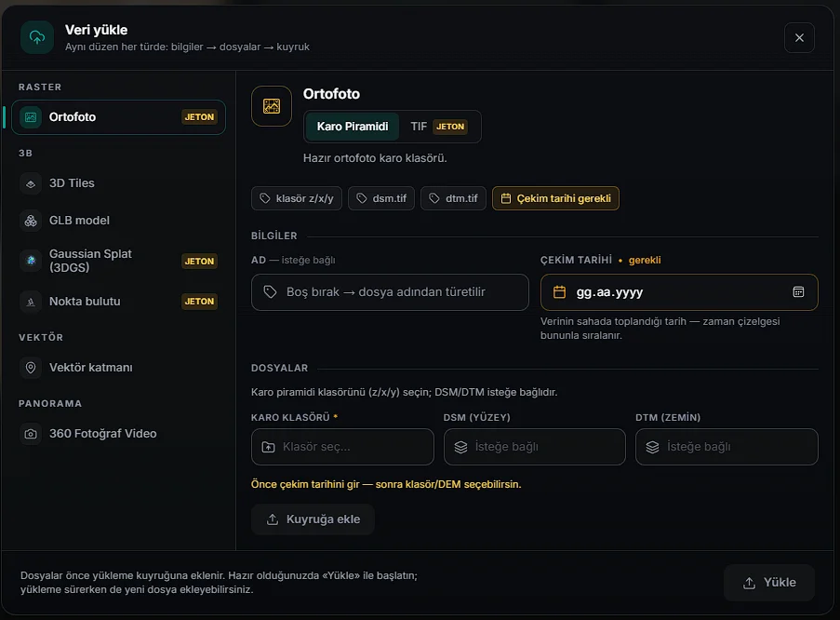Viewport: 840px width, 620px height.
Task: Click the cloud upload icon beside Veri yükle
Action: 37,37
